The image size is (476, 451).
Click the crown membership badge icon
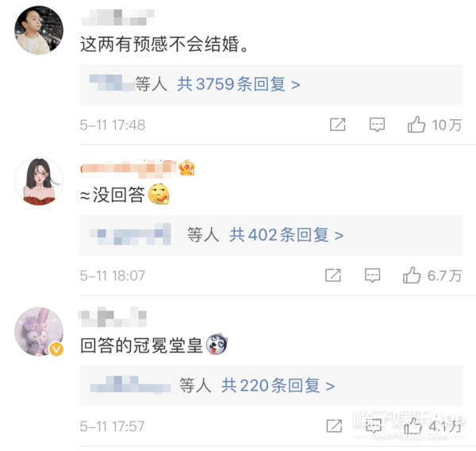pyautogui.click(x=186, y=168)
